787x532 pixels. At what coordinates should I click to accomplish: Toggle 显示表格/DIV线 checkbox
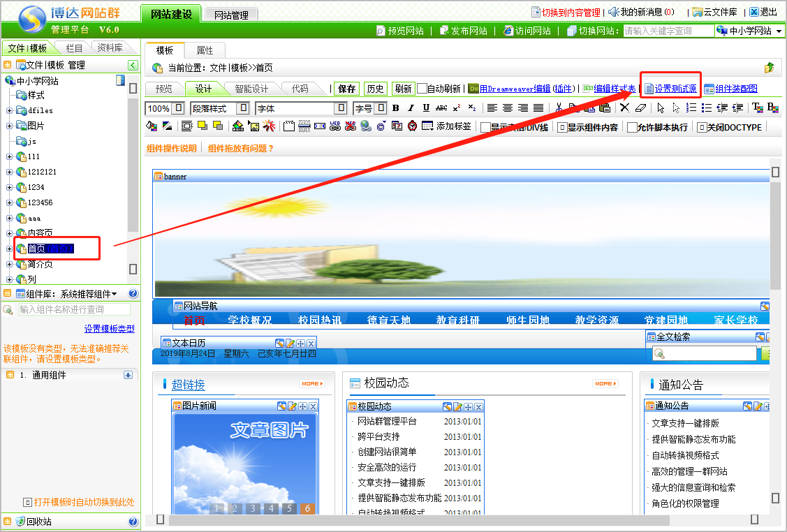[x=485, y=127]
